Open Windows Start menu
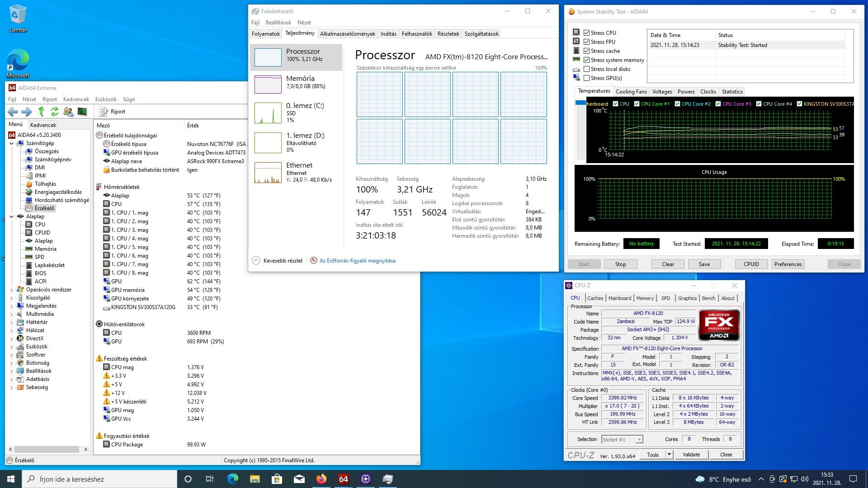This screenshot has height=488, width=868. [x=11, y=479]
